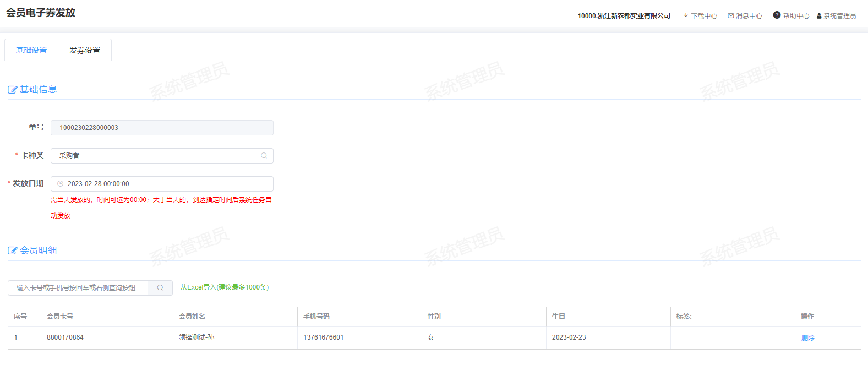Open 下载中心 link text
868x376 pixels.
pos(704,16)
